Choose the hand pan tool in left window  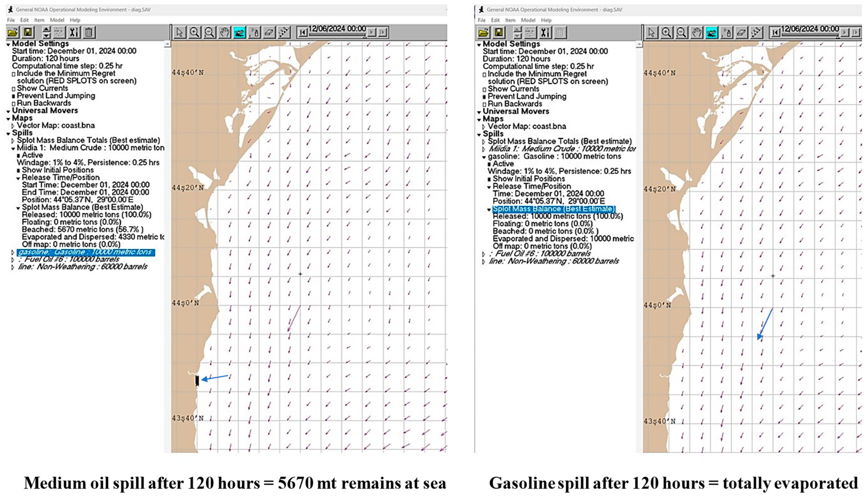pos(224,32)
